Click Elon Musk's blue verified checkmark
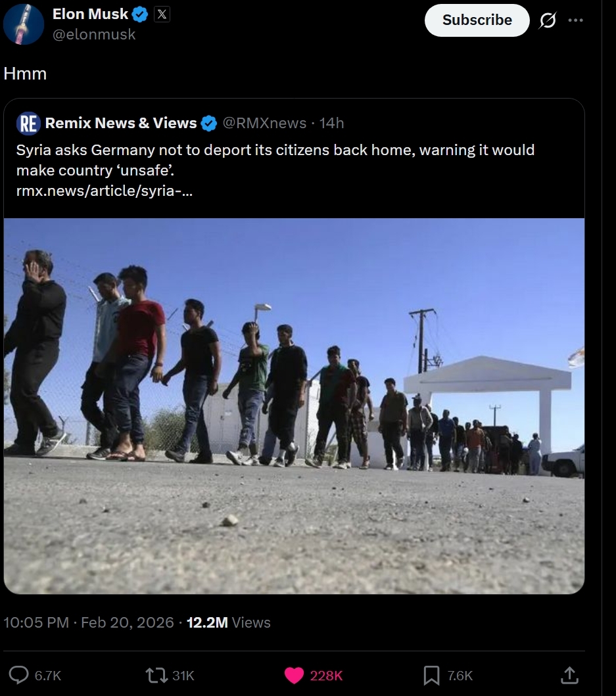The width and height of the screenshot is (616, 696). [x=140, y=14]
